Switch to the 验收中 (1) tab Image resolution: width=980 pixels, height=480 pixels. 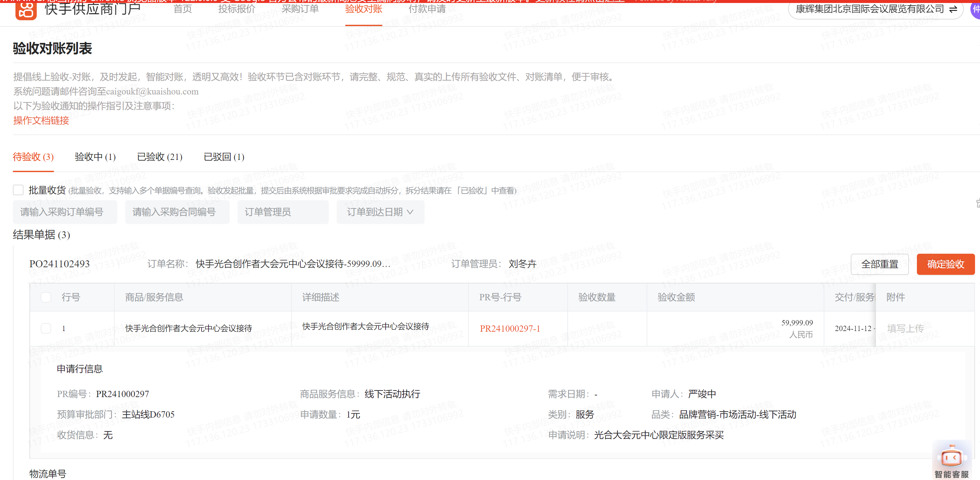tap(95, 157)
